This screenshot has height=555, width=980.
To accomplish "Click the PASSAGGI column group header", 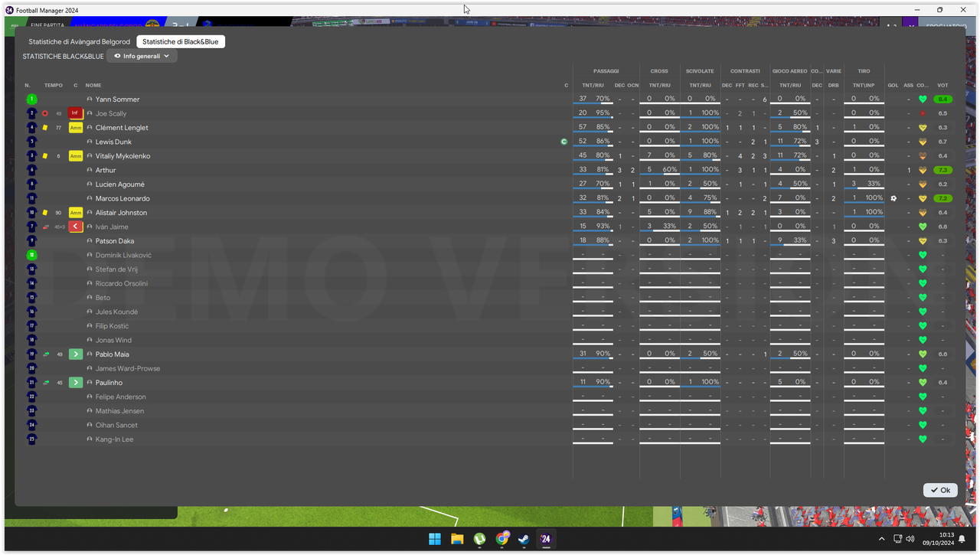I will click(606, 71).
